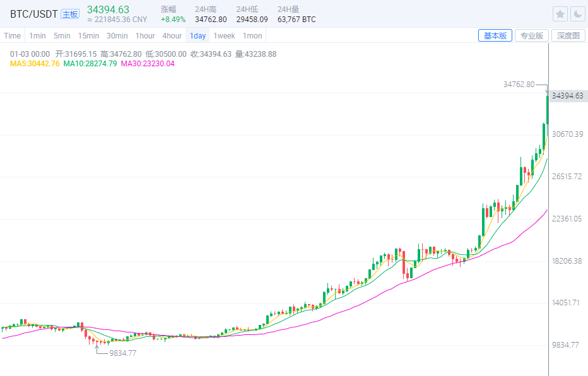This screenshot has width=588, height=376.
Task: Select the Time chart interval
Action: 13,35
